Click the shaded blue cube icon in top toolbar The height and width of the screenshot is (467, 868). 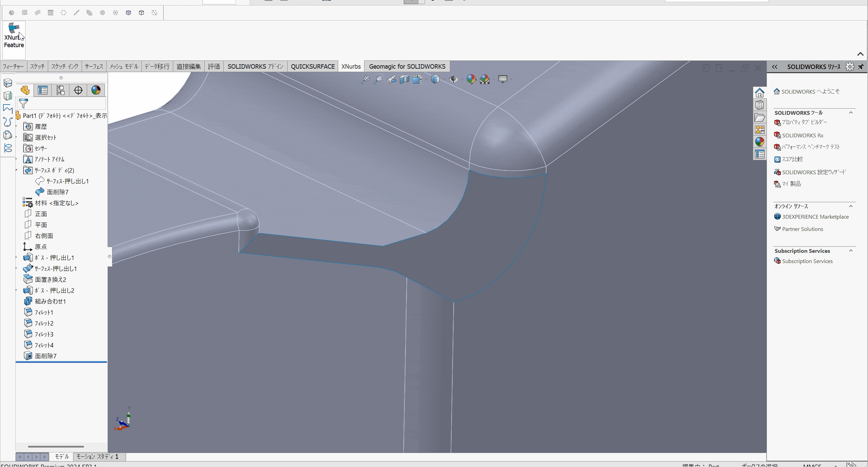coord(128,13)
